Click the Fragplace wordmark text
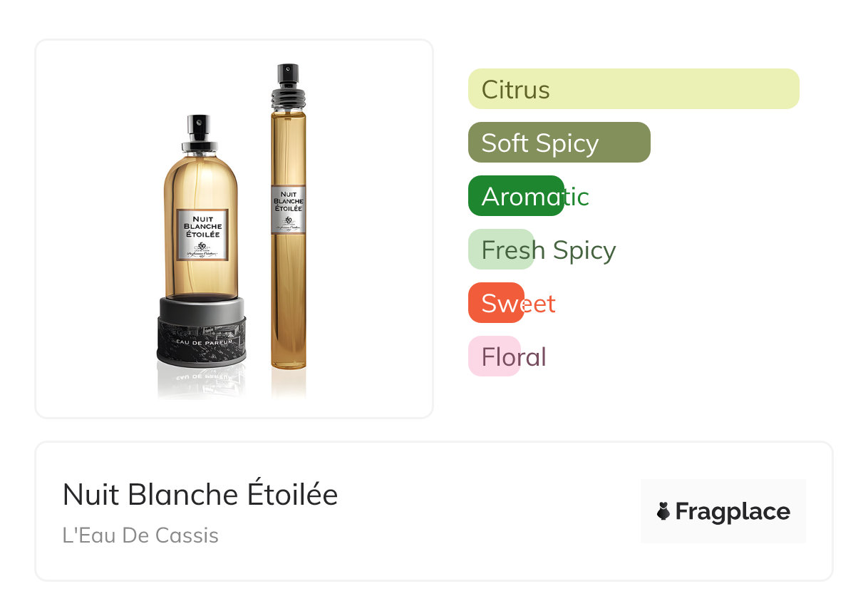Viewport: 868px width, 616px height. coord(733,512)
